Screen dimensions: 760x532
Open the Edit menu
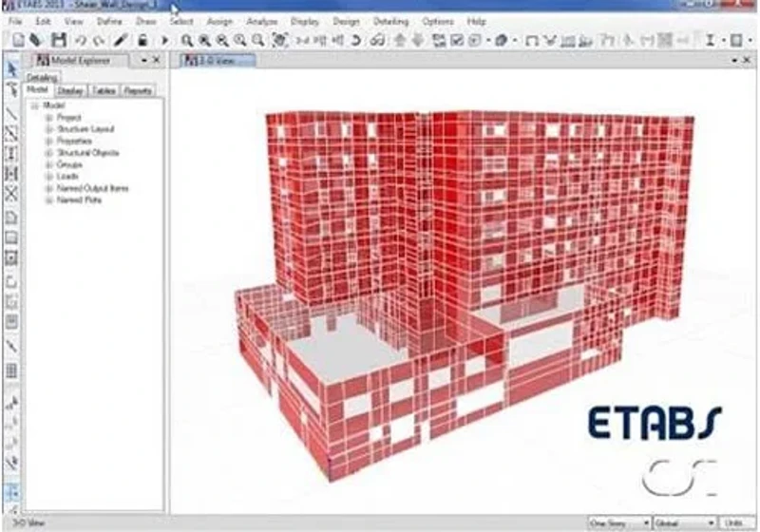(43, 21)
